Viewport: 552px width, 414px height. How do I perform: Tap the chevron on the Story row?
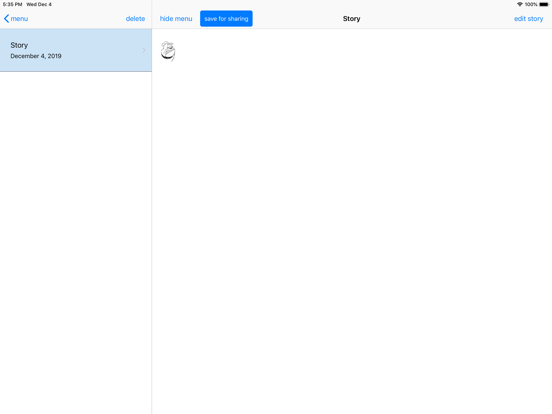pyautogui.click(x=144, y=50)
